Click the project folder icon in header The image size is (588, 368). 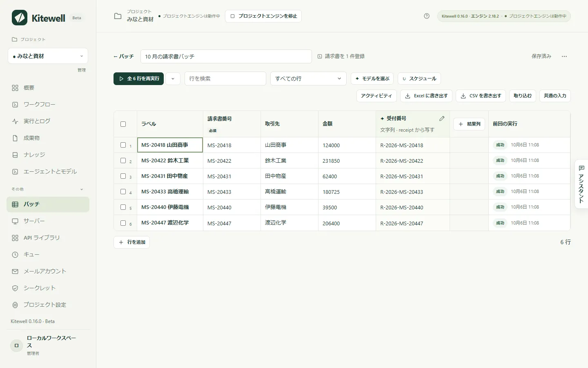tap(118, 16)
